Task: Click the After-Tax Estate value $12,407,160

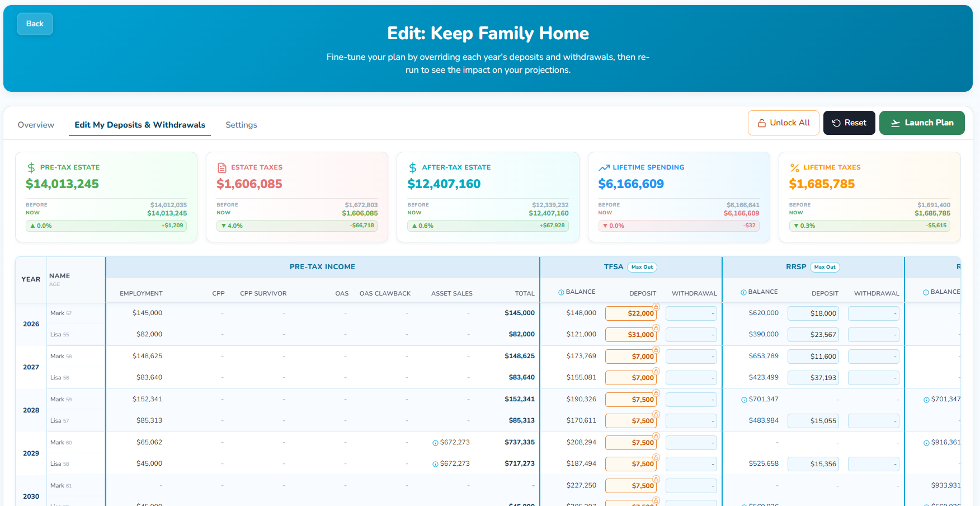Action: [x=444, y=184]
